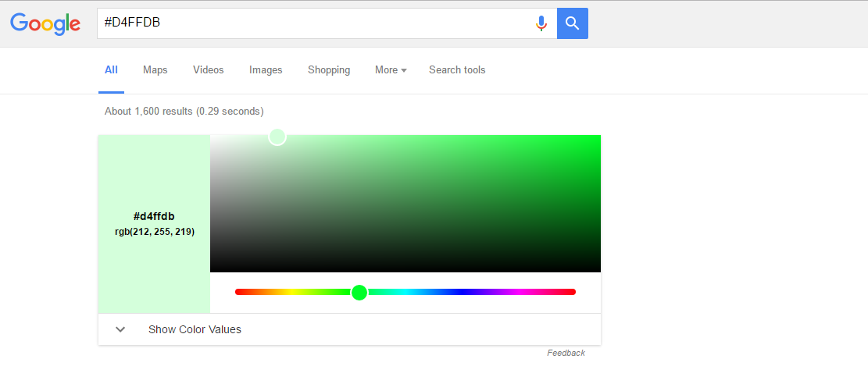
Task: Click the green hue slider handle
Action: [359, 293]
